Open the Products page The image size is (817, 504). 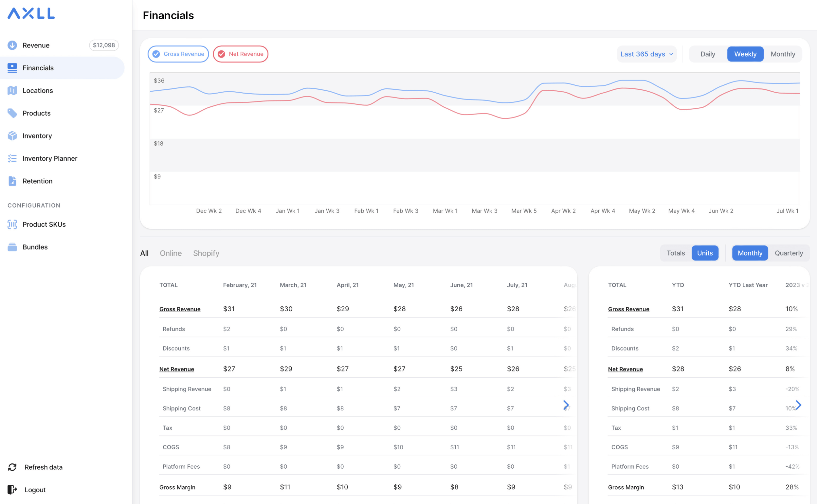(x=62, y=113)
